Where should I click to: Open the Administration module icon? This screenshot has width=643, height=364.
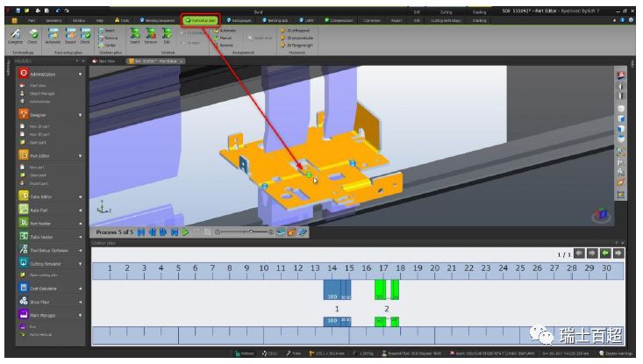click(23, 74)
